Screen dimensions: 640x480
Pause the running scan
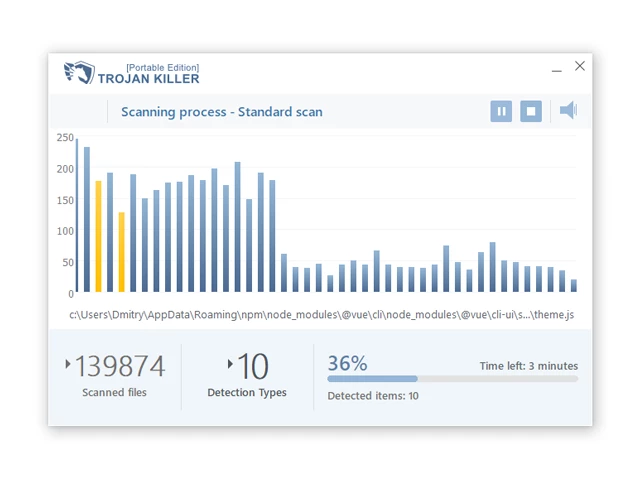501,111
